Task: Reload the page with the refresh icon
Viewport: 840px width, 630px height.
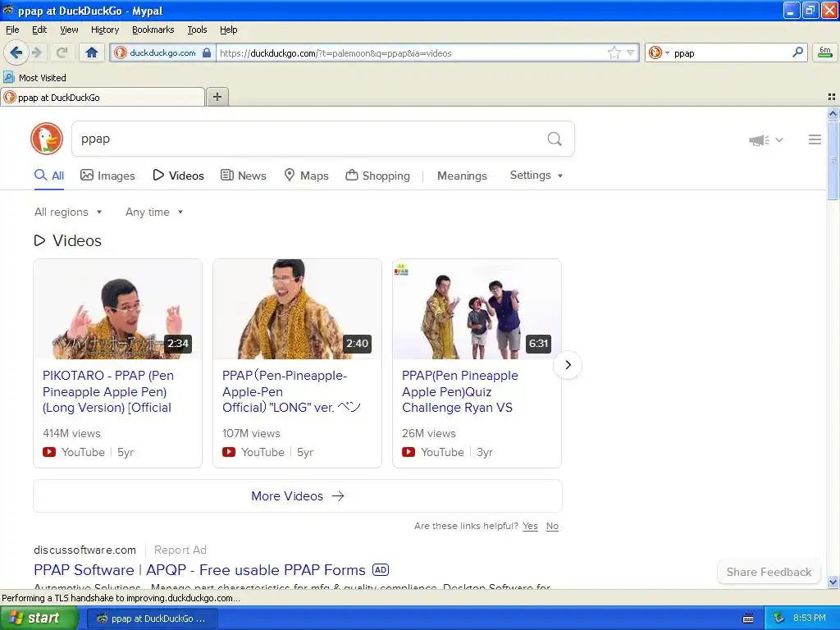Action: click(62, 52)
